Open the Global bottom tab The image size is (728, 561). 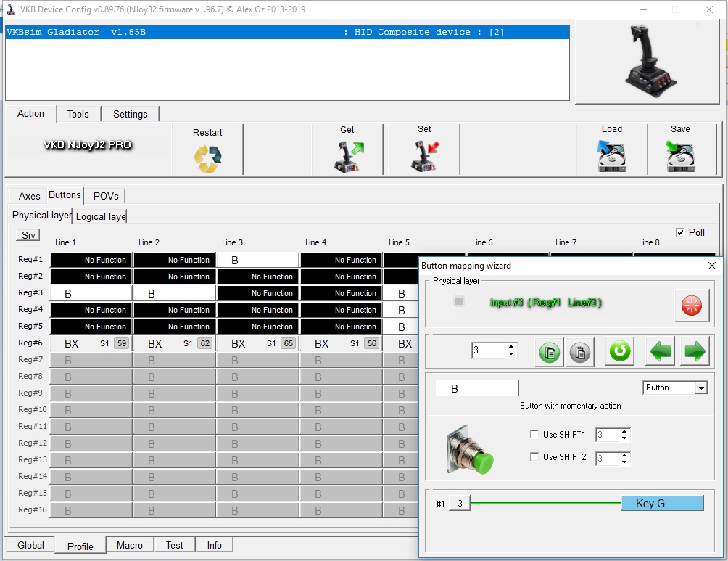point(30,545)
